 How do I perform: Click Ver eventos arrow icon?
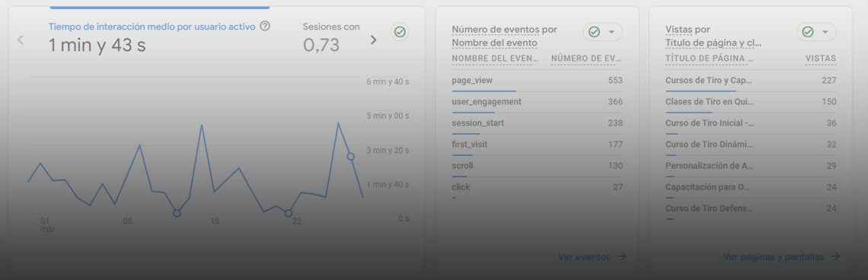tap(622, 256)
